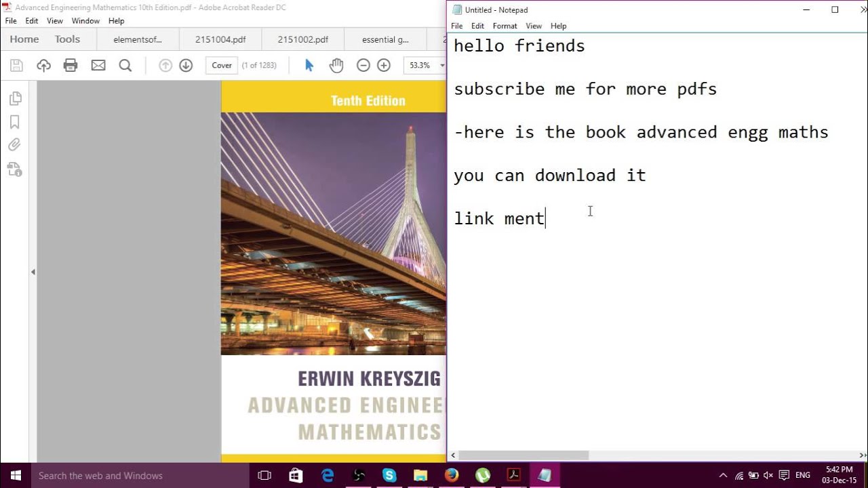Screen dimensions: 868x488
Task: Open the action center notifications icon
Action: 784,476
